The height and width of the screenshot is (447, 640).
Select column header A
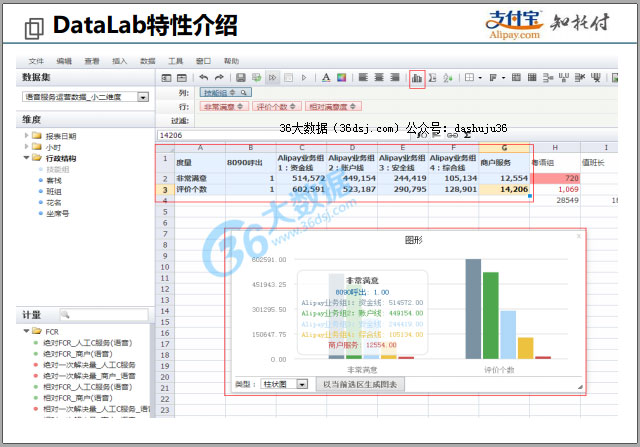pyautogui.click(x=200, y=147)
